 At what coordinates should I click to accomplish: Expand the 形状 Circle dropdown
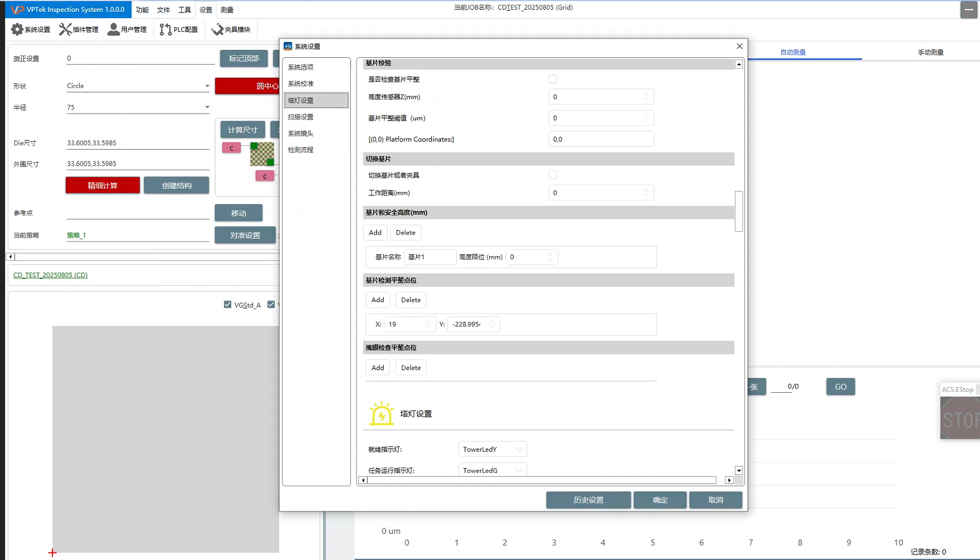(207, 86)
